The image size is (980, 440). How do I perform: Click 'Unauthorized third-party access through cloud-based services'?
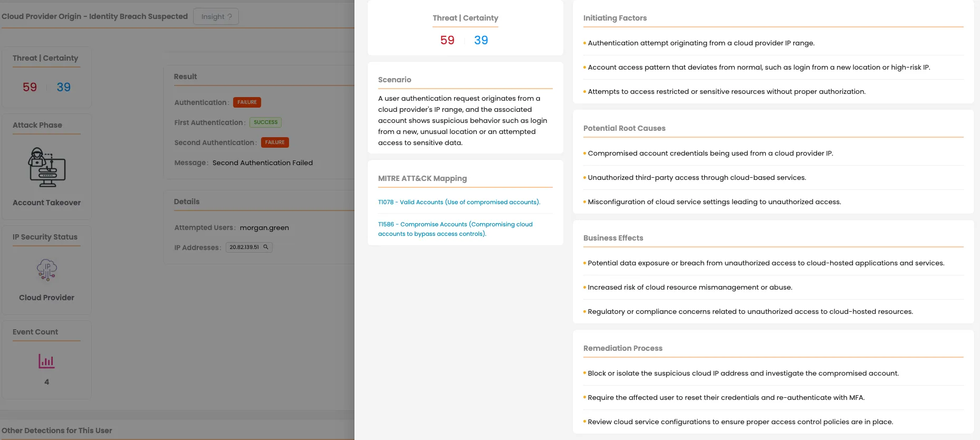tap(697, 177)
